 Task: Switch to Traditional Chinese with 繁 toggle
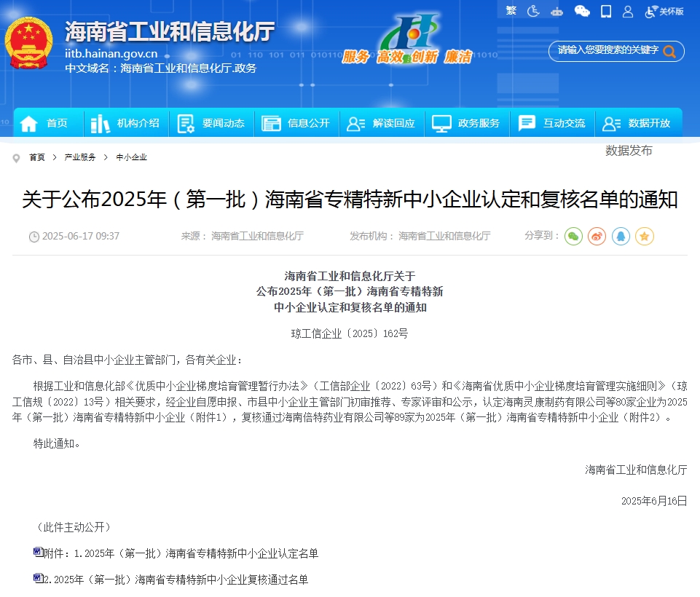pos(511,11)
